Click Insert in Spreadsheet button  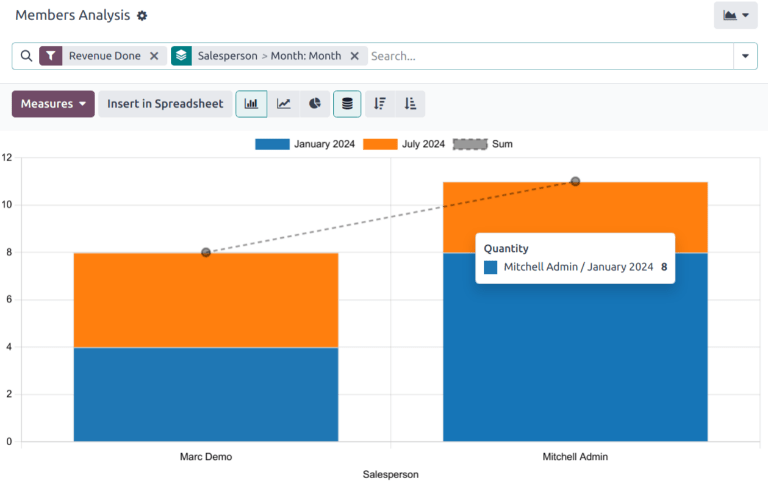pyautogui.click(x=165, y=104)
